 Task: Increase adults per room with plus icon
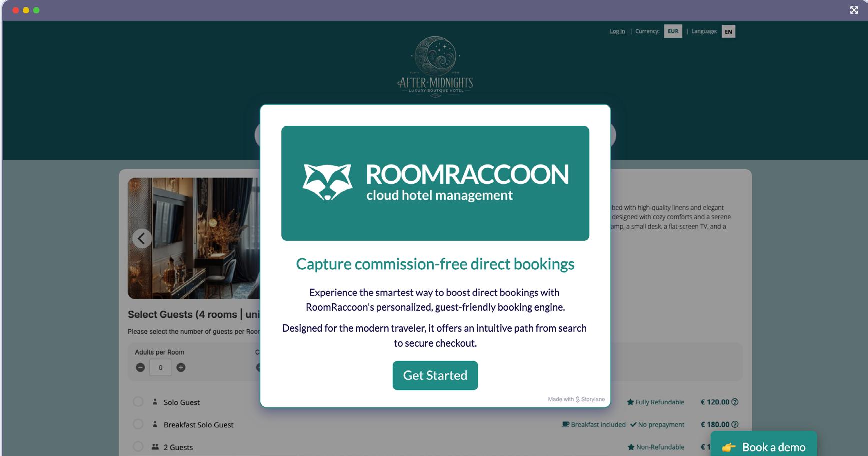181,367
